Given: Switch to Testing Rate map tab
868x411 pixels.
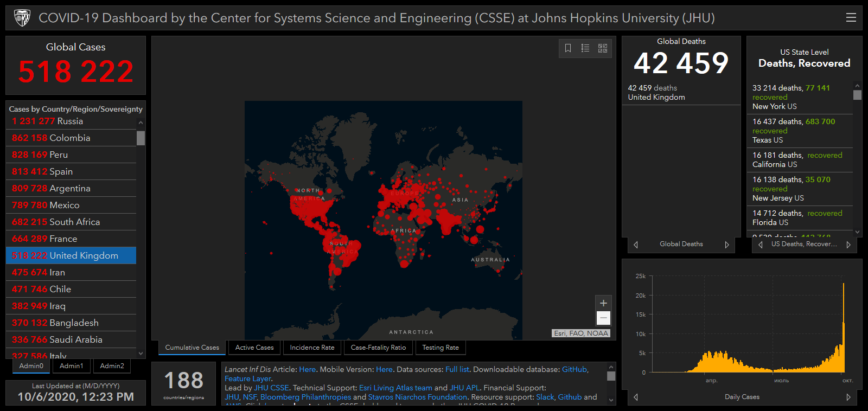Looking at the screenshot, I should (441, 348).
